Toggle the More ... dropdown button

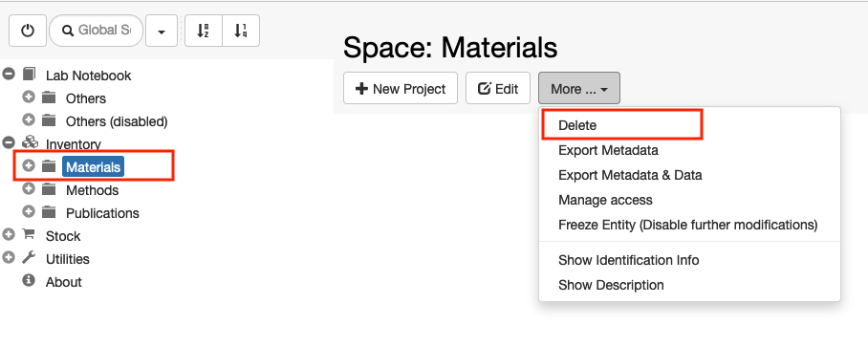(579, 89)
